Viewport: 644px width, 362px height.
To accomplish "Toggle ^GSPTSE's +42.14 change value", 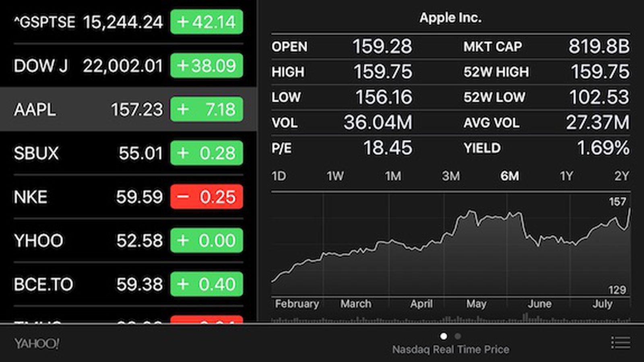I will pos(206,23).
